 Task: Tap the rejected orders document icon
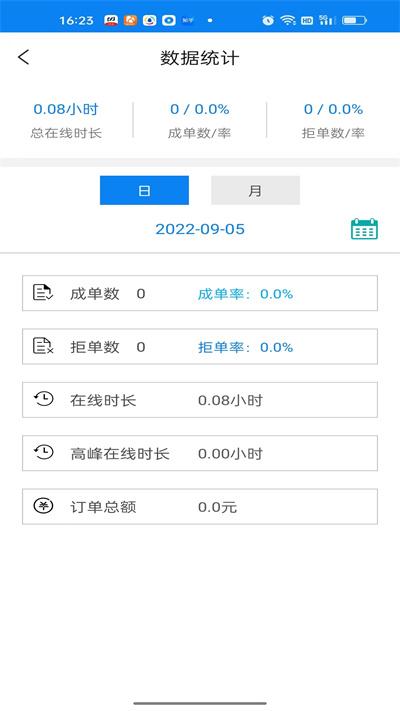(x=43, y=346)
